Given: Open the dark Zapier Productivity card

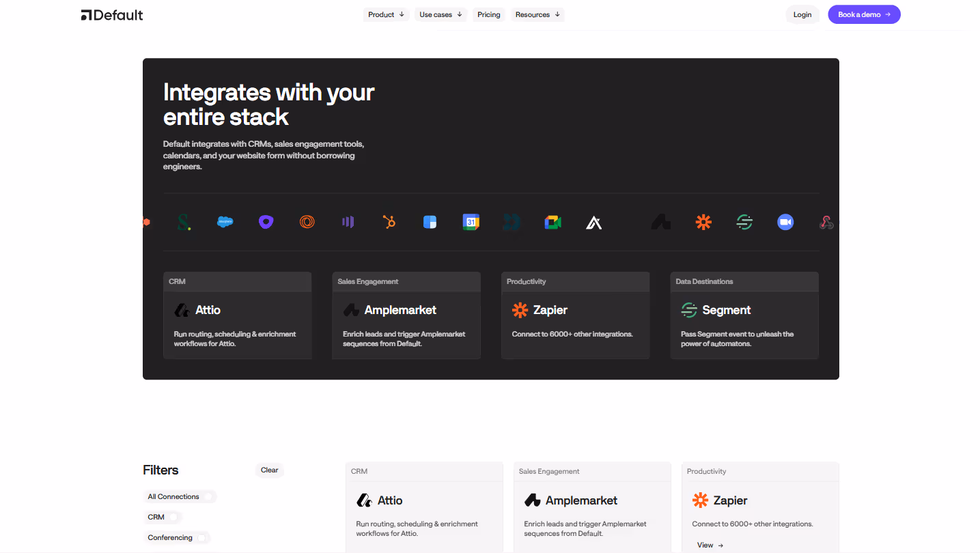Looking at the screenshot, I should tap(575, 315).
